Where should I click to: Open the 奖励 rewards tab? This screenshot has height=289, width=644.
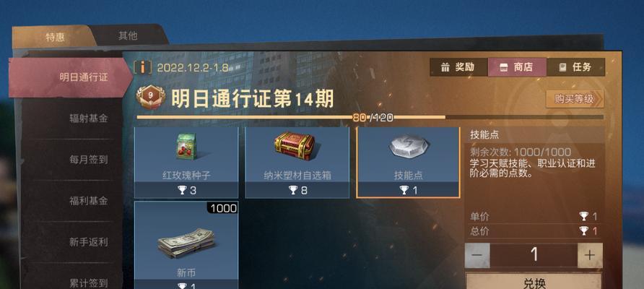[x=458, y=67]
